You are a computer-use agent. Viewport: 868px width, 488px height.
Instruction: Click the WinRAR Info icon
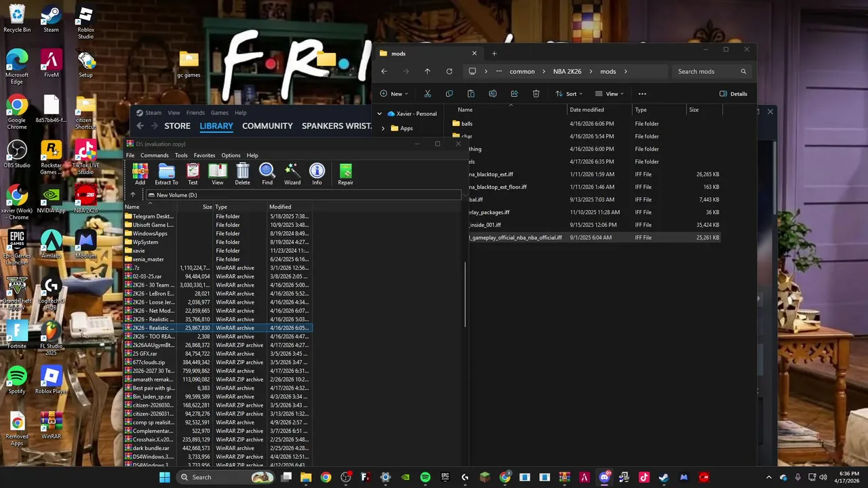(317, 174)
